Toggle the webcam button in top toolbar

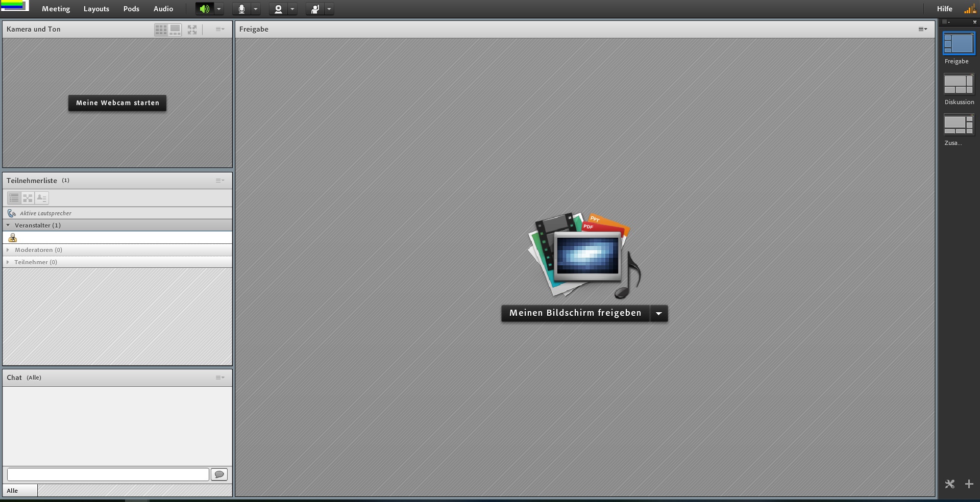(278, 9)
